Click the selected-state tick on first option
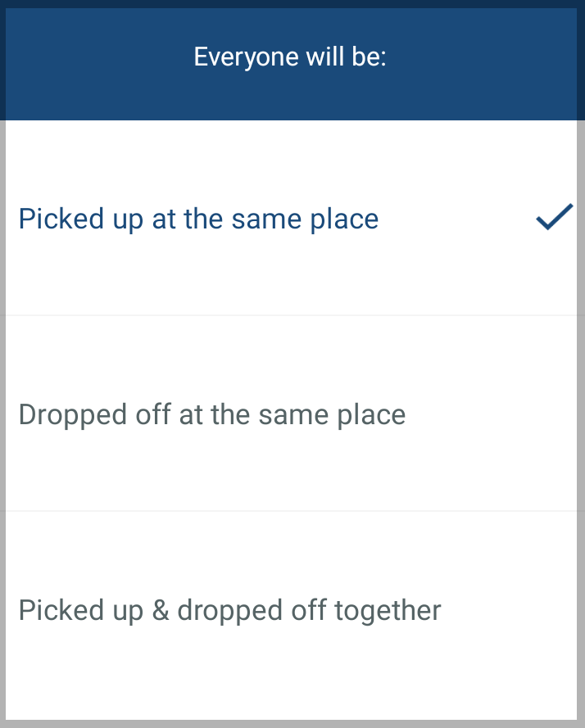The image size is (585, 728). click(554, 219)
